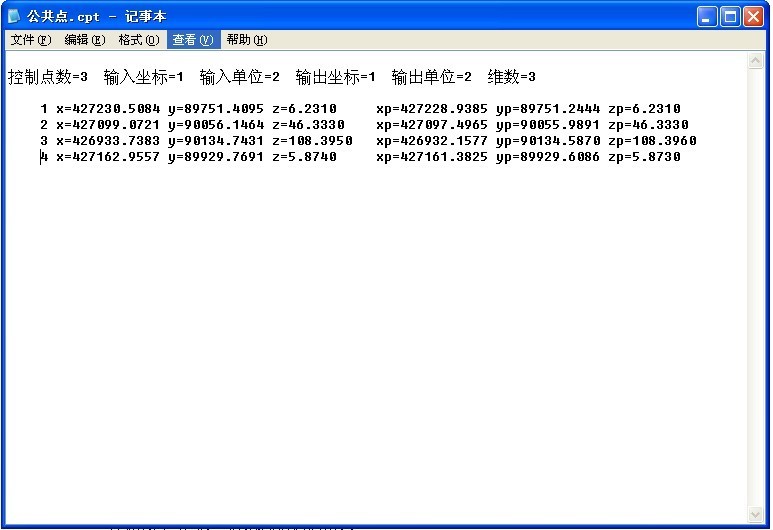This screenshot has height=530, width=773.
Task: Click the row number 4 at line start
Action: pos(44,157)
